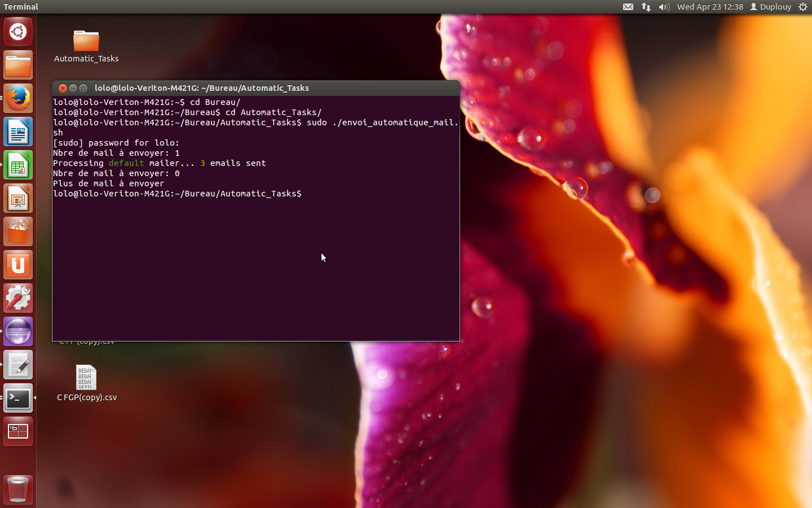Launch LibreOffice Writer
The width and height of the screenshot is (812, 508).
[18, 132]
